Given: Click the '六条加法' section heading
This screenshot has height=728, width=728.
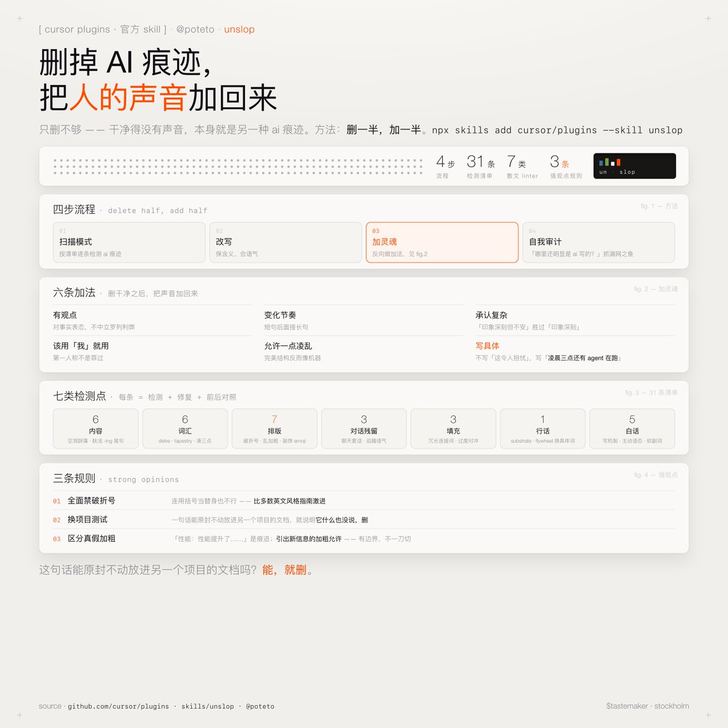Looking at the screenshot, I should coord(74,292).
